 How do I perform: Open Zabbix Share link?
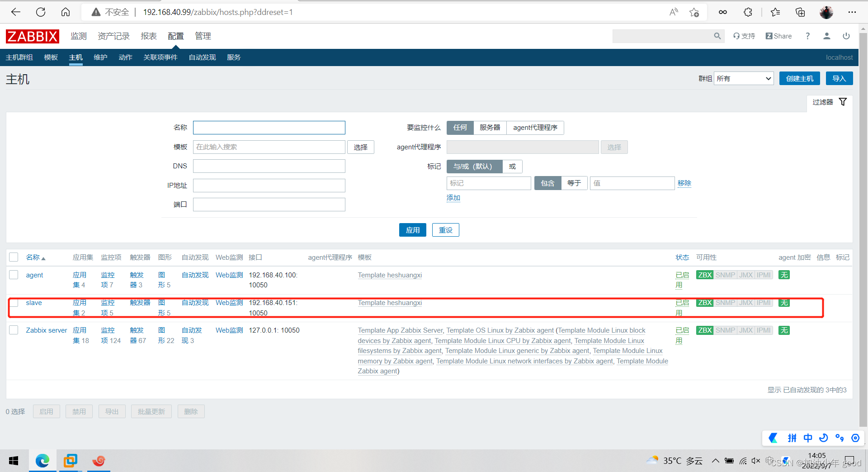coord(778,36)
